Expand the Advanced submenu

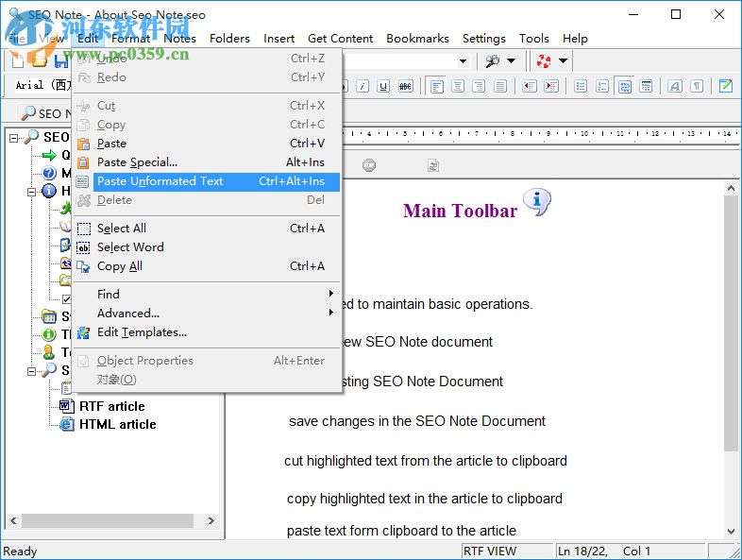[x=208, y=313]
